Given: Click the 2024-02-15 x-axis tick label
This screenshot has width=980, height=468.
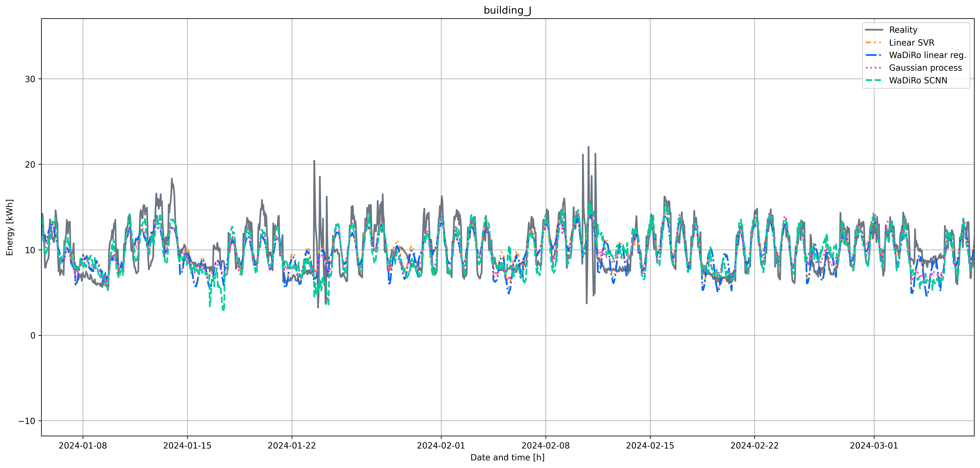Looking at the screenshot, I should pos(650,446).
